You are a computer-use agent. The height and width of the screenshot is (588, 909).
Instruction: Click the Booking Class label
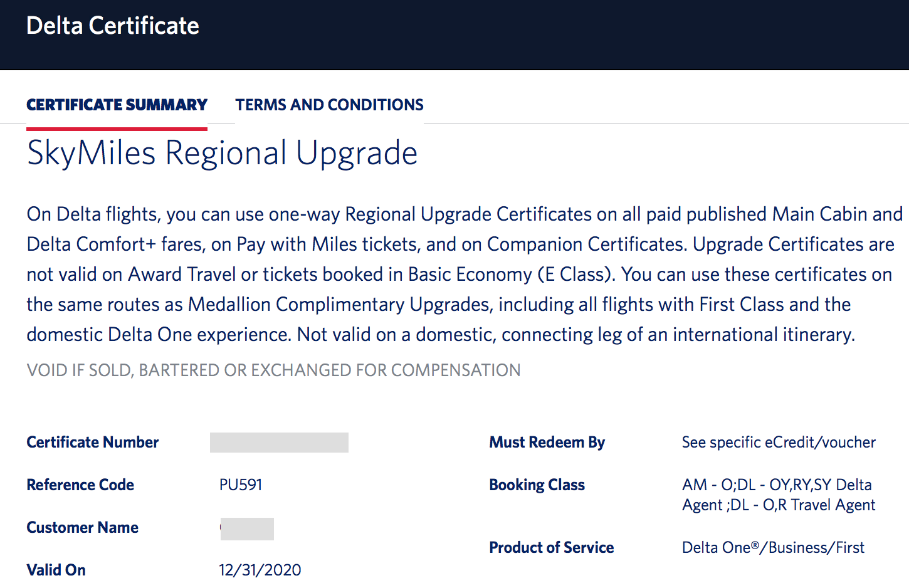point(537,485)
